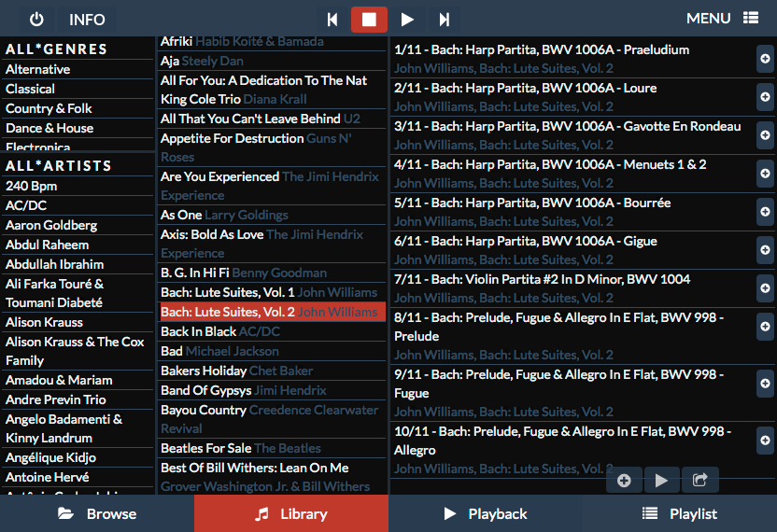Select artist Abdullah Ibrahim
This screenshot has height=532, width=777.
pos(78,264)
